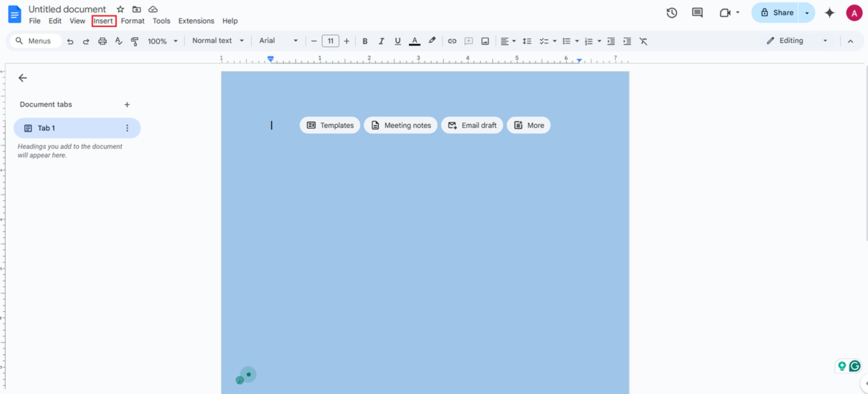This screenshot has height=394, width=868.
Task: Click the Grammarly icon in the corner
Action: point(855,366)
